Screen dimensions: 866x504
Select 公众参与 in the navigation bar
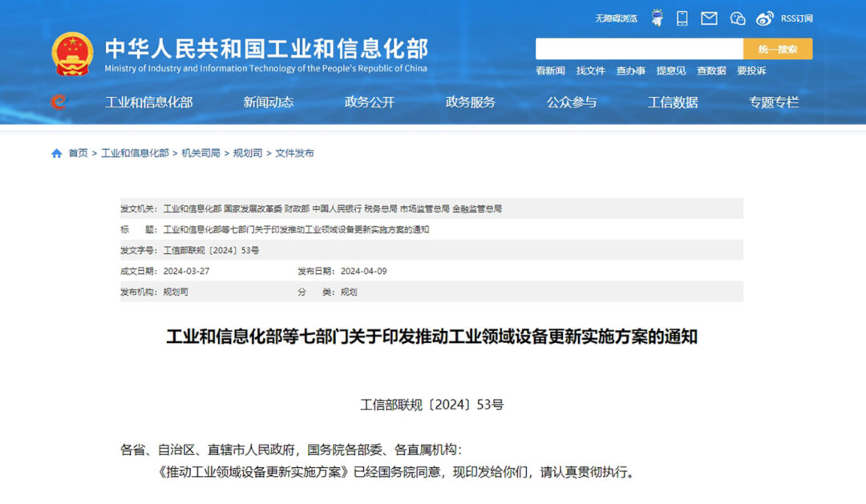(x=573, y=103)
